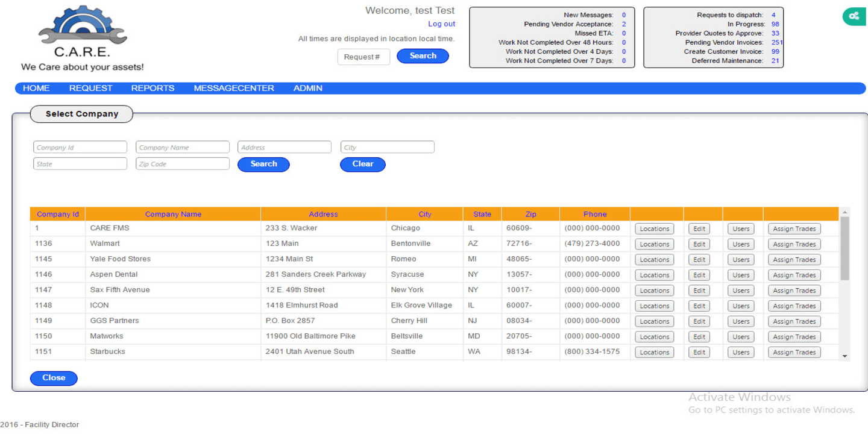Open Users for Sax Fifth Avenue
Viewport: 868px width, 434px height.
click(x=741, y=291)
